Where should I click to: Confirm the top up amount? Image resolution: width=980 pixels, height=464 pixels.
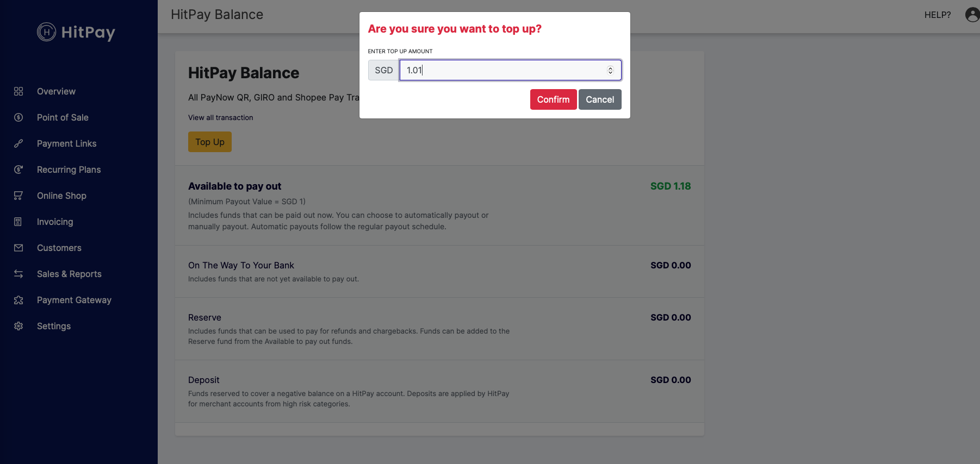point(553,99)
